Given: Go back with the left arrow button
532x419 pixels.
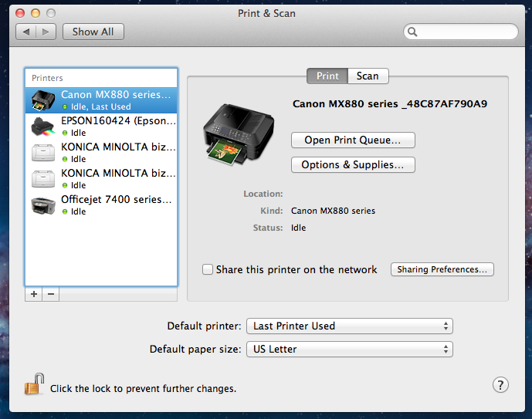Looking at the screenshot, I should tap(25, 32).
